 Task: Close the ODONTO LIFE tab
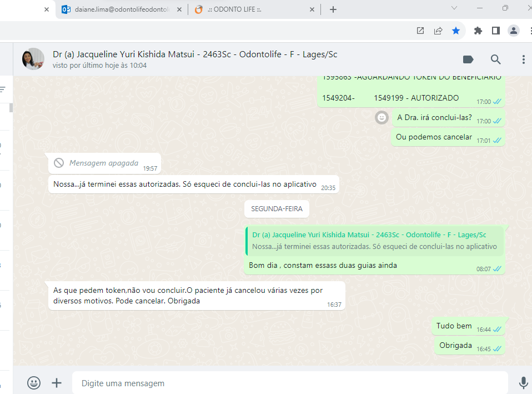tap(312, 9)
